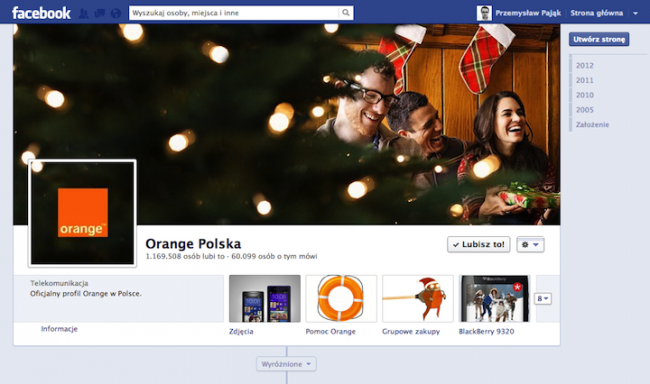
Task: Click Grupowe zakupy label
Action: coord(411,331)
